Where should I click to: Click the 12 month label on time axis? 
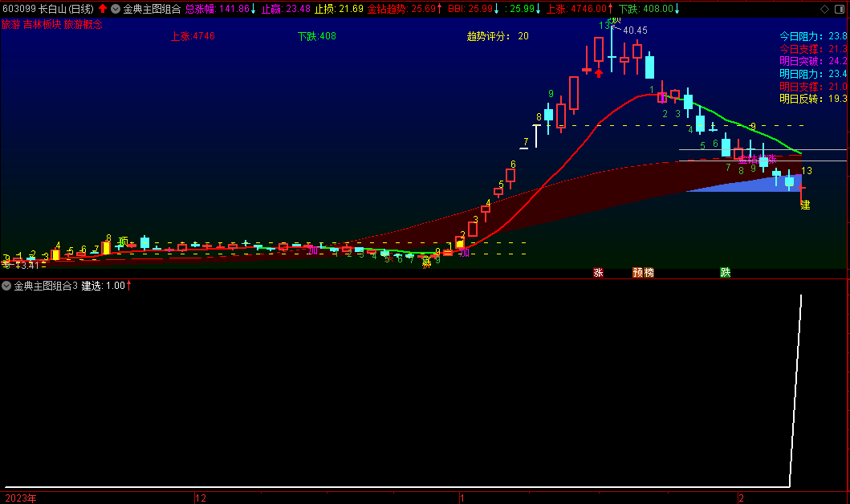click(201, 498)
